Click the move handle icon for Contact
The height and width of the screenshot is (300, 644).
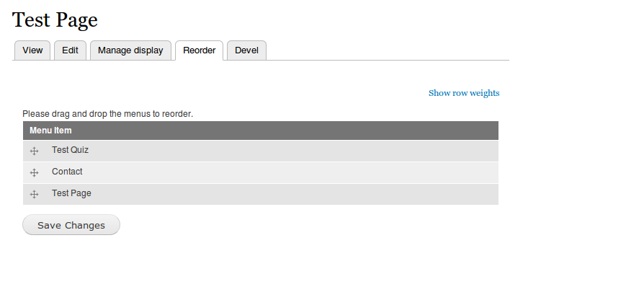tap(34, 172)
